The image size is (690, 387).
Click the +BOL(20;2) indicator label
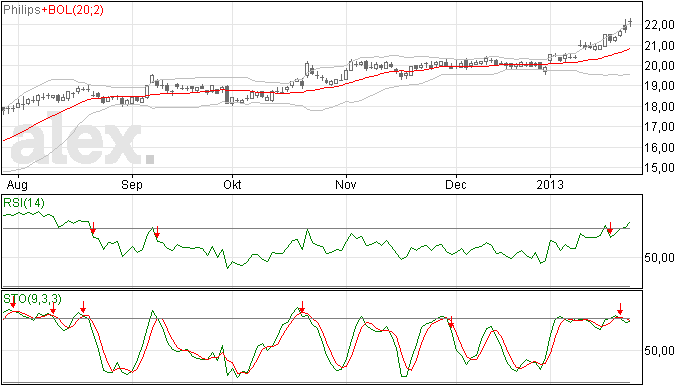tap(73, 10)
